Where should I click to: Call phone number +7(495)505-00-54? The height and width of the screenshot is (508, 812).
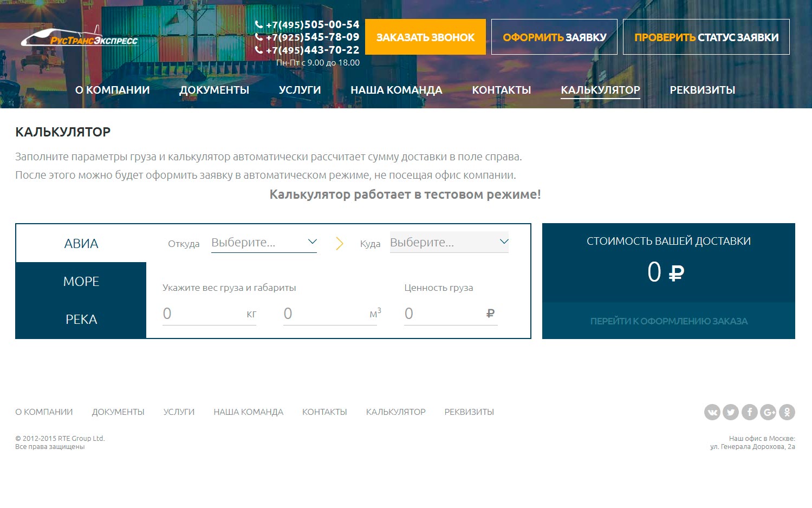307,24
